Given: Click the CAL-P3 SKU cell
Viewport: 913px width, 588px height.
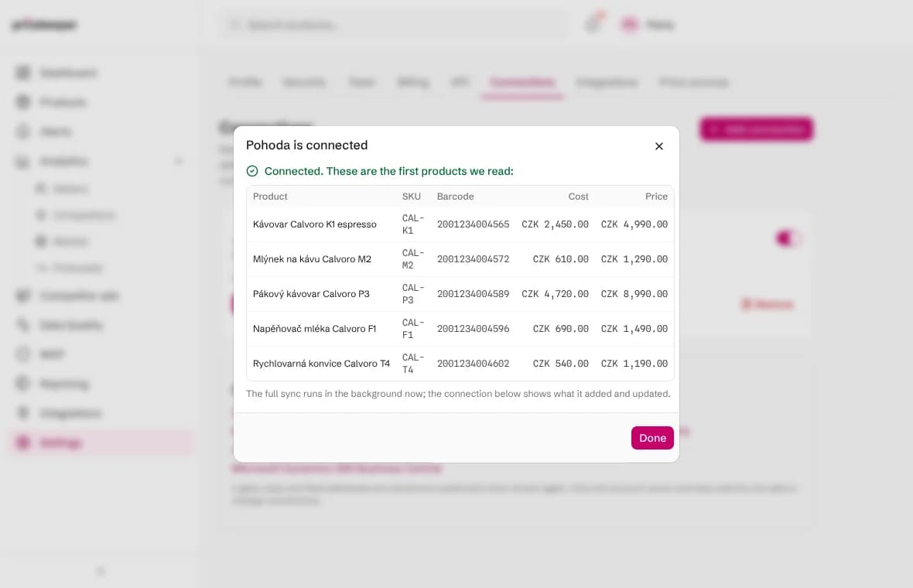Looking at the screenshot, I should tap(413, 294).
